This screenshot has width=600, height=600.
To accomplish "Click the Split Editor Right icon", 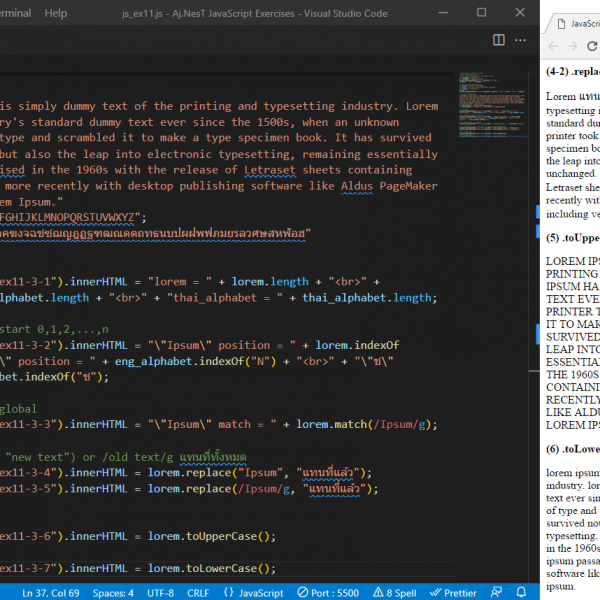I will 500,40.
